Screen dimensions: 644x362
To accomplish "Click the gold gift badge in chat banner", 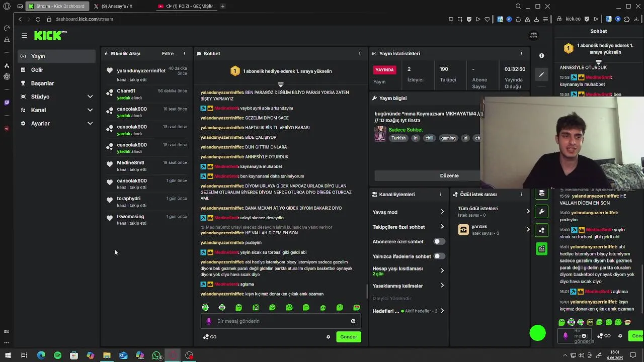I will pos(235,71).
